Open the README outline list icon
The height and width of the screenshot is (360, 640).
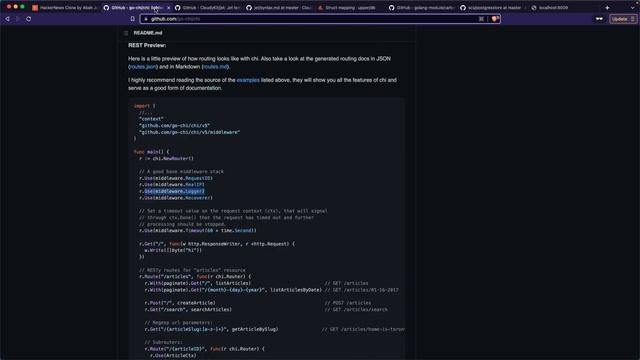126,33
